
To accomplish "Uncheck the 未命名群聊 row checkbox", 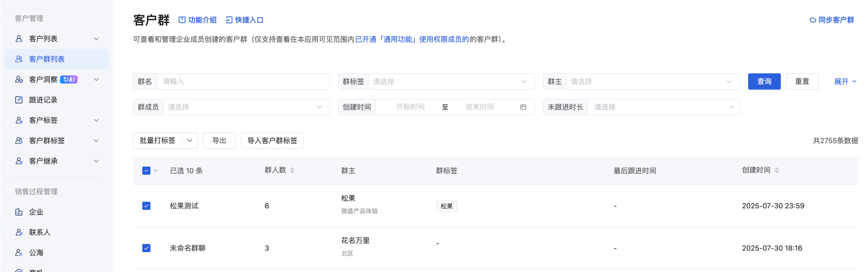I will [x=146, y=248].
